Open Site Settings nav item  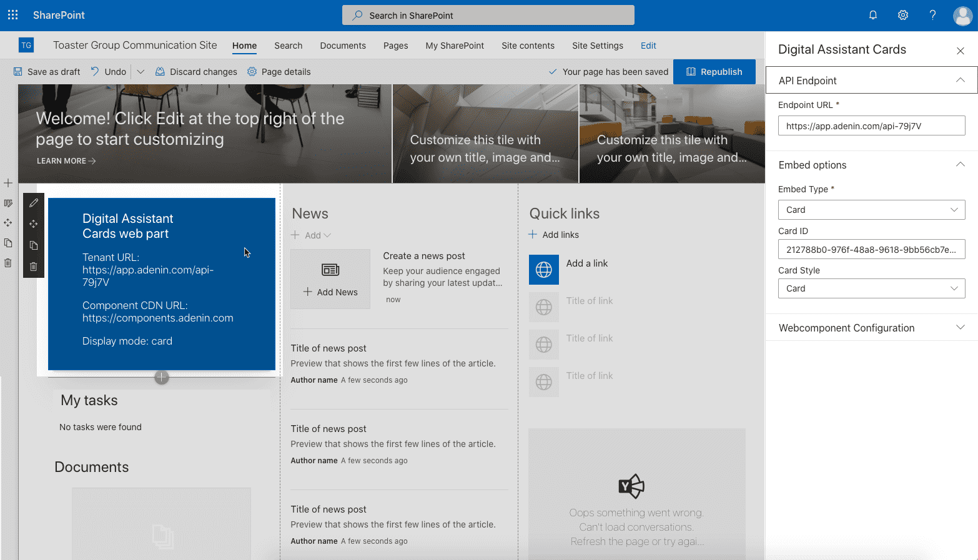coord(598,46)
